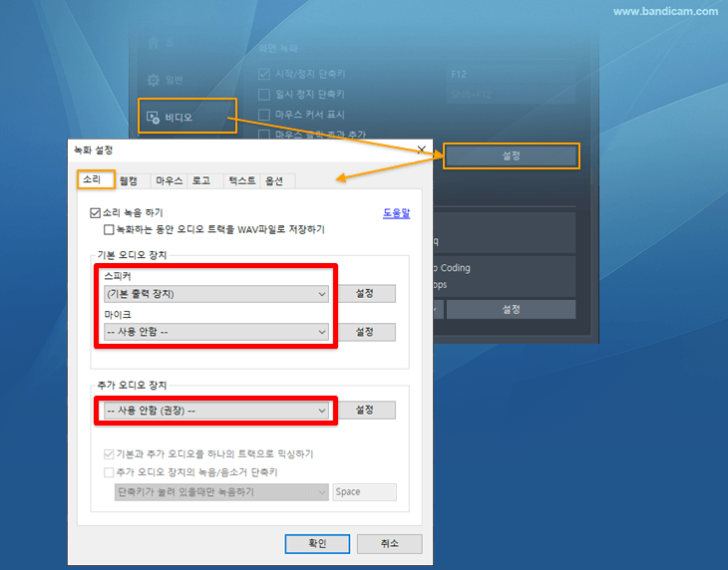Viewport: 728px width, 570px height.
Task: Toggle mixing audio into one track checkbox
Action: 109,454
